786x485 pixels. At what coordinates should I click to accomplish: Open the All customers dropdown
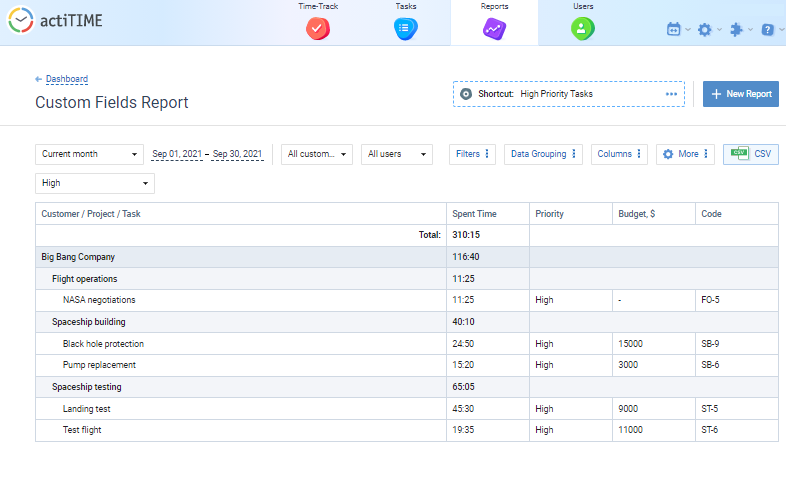coord(317,154)
